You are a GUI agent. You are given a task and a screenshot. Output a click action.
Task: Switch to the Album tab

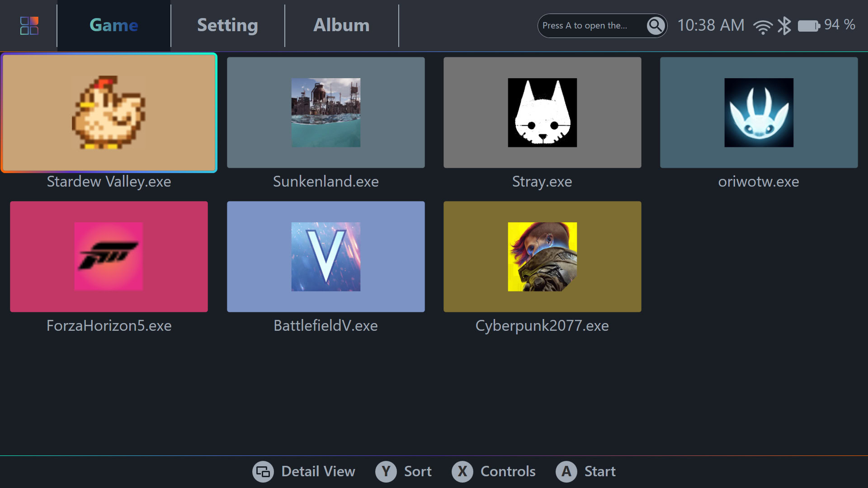coord(341,25)
